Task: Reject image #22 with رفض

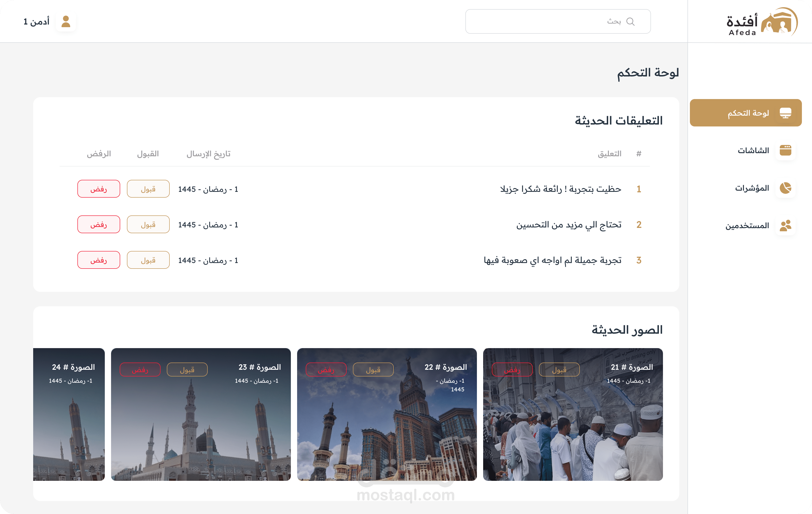Action: point(326,370)
